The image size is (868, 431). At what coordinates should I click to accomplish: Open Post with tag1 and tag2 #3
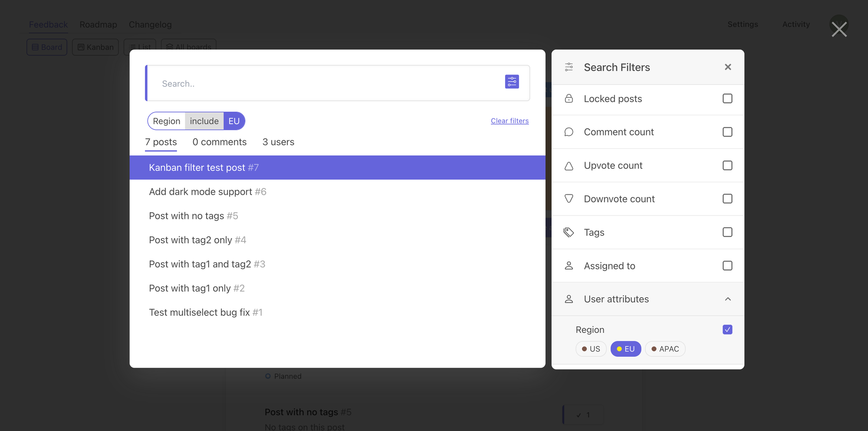pos(337,264)
